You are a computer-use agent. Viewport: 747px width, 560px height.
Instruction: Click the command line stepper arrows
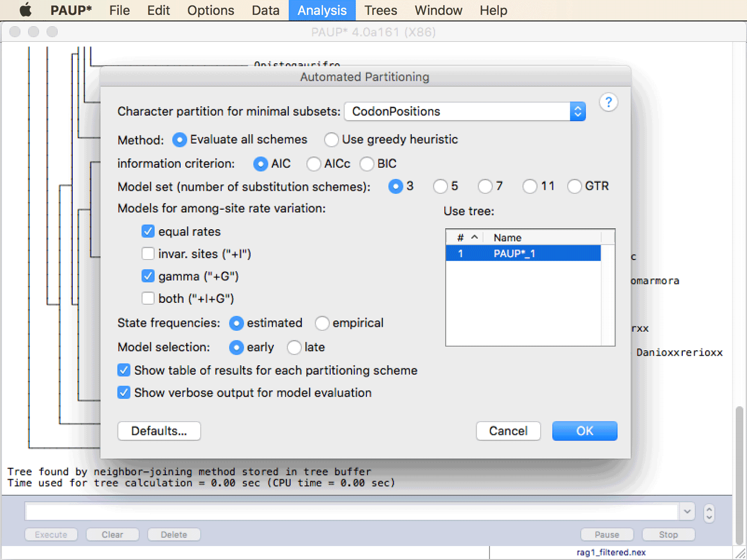[709, 513]
